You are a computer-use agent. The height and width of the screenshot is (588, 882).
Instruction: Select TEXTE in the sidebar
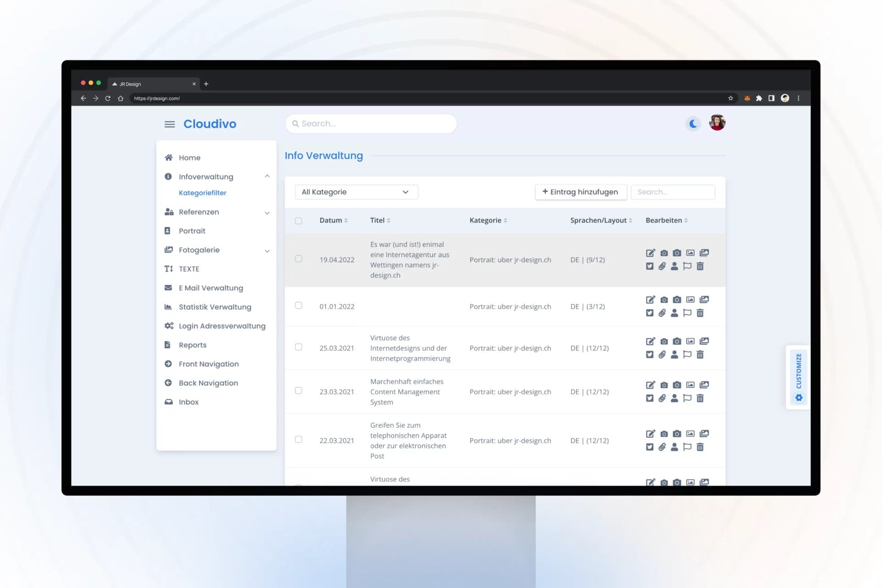189,269
